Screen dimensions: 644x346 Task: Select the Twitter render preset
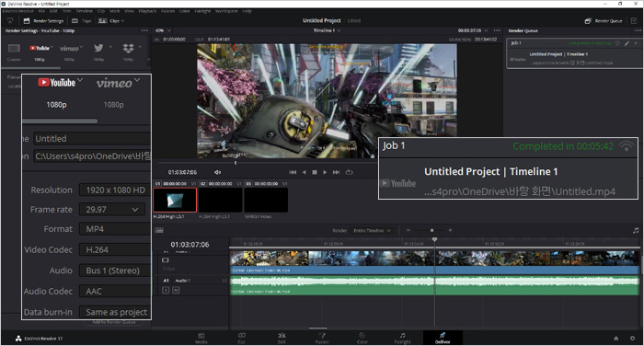[98, 48]
